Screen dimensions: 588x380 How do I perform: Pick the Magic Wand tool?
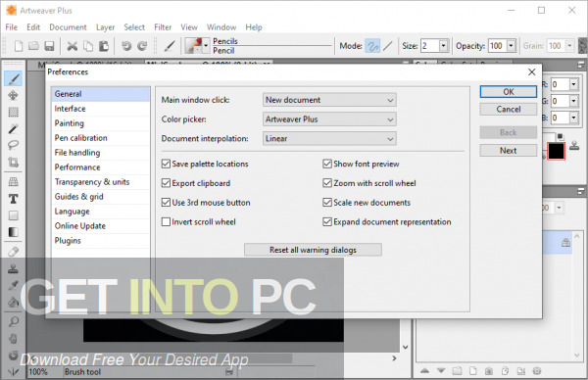[x=13, y=128]
